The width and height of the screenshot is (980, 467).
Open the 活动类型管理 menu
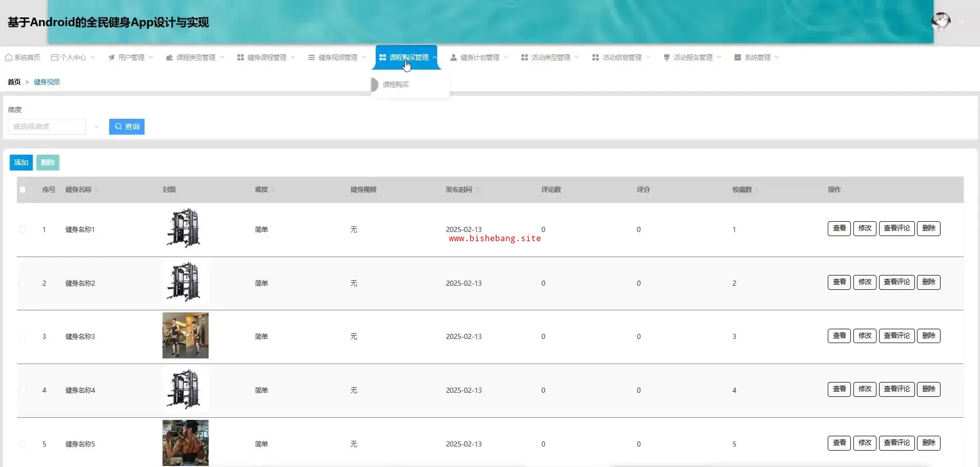click(x=550, y=57)
